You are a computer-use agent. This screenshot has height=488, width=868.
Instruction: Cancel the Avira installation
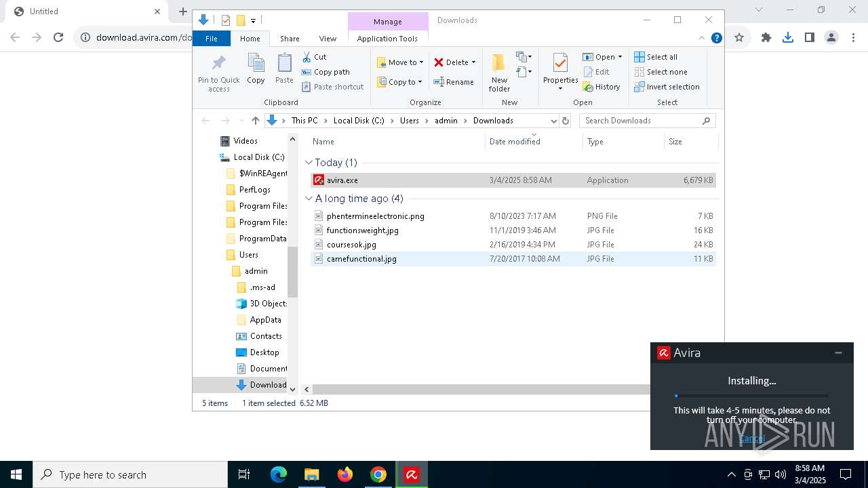[751, 439]
